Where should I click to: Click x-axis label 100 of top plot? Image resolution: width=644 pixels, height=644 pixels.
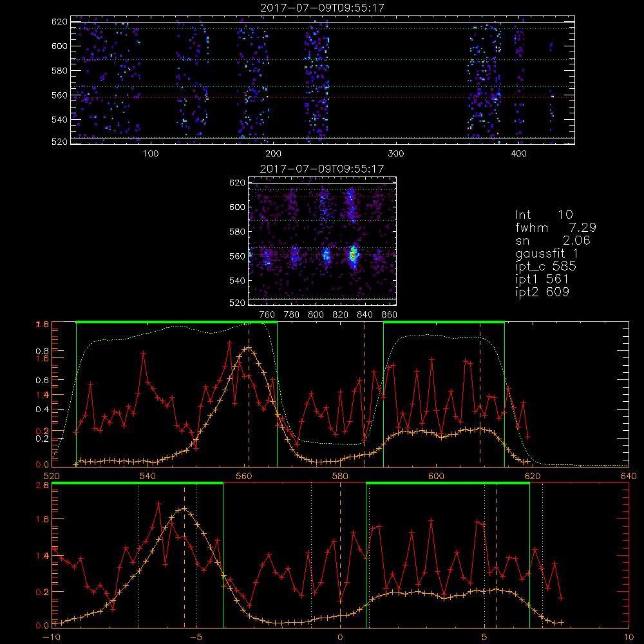150,154
